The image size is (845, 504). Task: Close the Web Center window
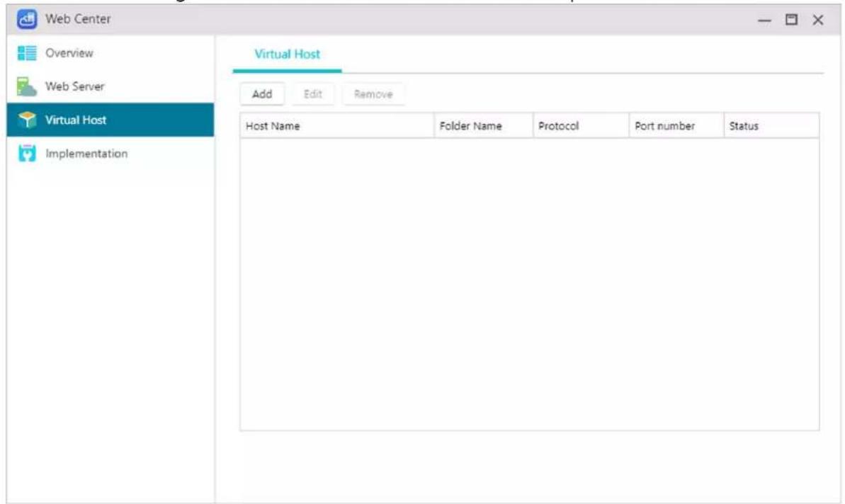point(818,20)
